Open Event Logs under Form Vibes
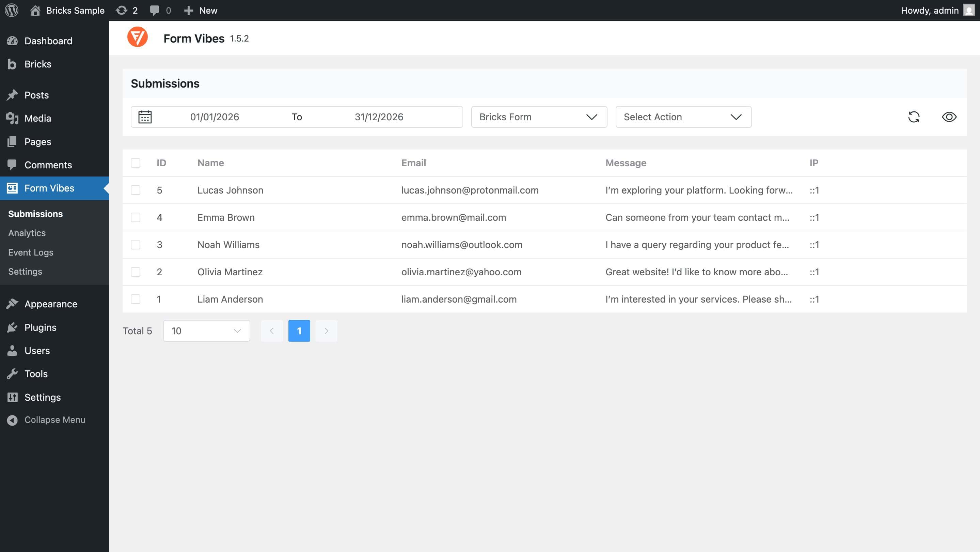The width and height of the screenshot is (980, 552). tap(31, 252)
